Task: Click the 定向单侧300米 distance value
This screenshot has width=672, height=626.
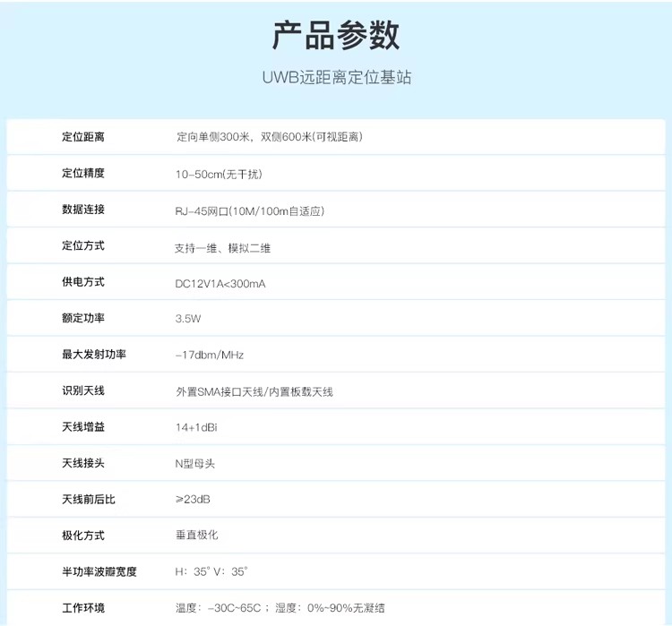Action: [x=269, y=137]
